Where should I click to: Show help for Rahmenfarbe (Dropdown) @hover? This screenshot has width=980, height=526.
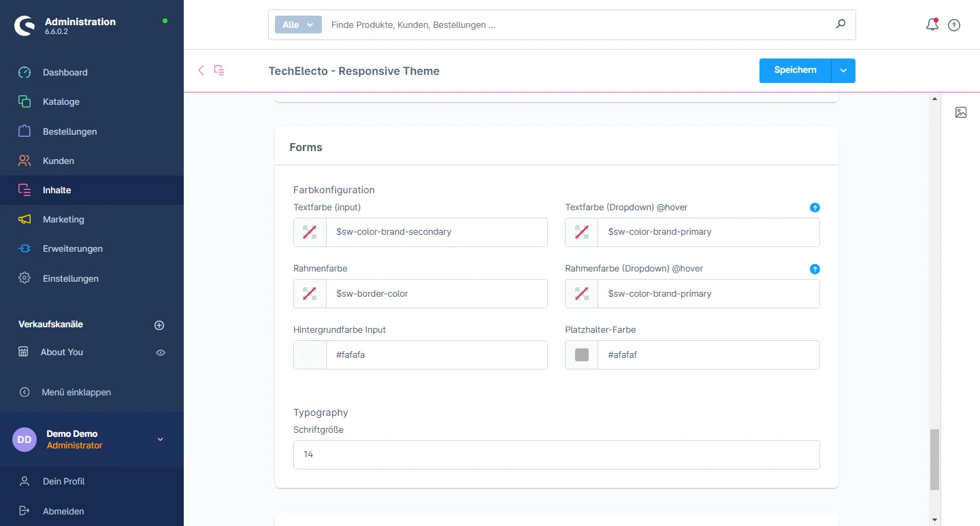click(815, 269)
